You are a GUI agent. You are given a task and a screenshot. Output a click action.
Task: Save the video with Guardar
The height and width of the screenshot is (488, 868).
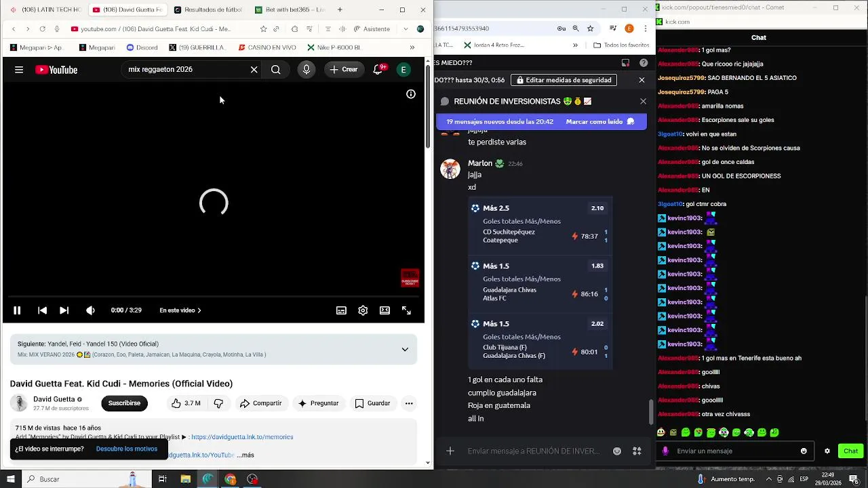(372, 403)
